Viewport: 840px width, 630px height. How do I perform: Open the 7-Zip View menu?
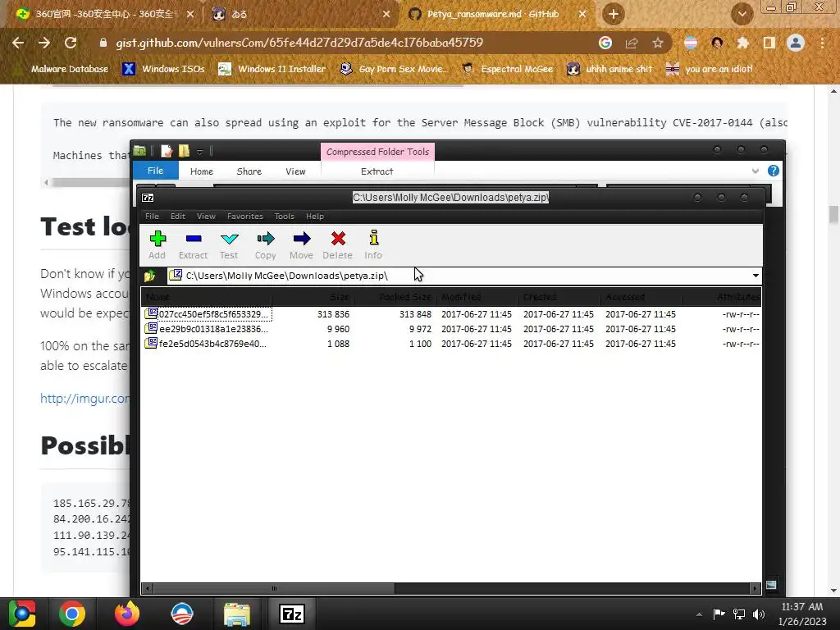[206, 217]
